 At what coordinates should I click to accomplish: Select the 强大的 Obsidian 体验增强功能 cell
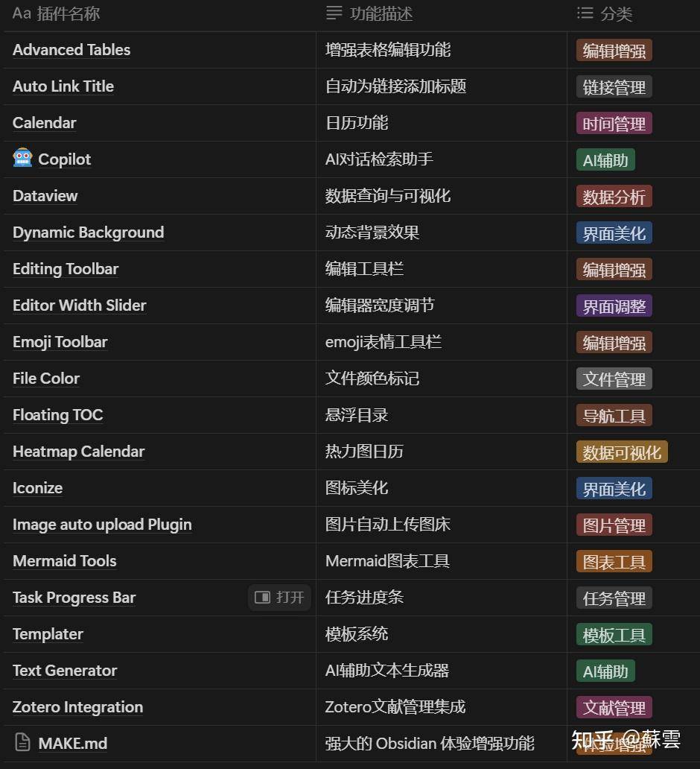click(441, 744)
